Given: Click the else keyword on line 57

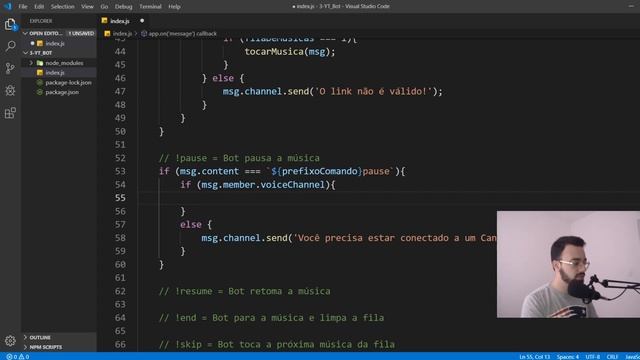Looking at the screenshot, I should [191, 224].
